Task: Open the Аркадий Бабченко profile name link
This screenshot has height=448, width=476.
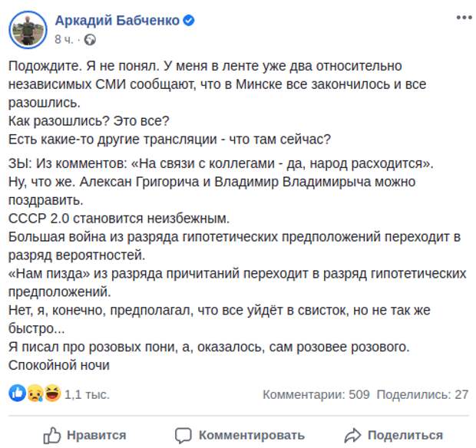Action: pos(117,21)
